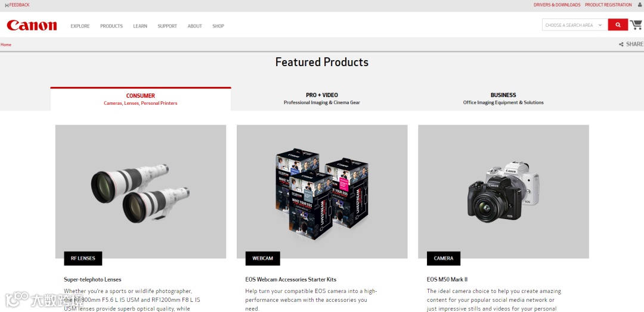
Task: Click the Share icon
Action: point(631,44)
